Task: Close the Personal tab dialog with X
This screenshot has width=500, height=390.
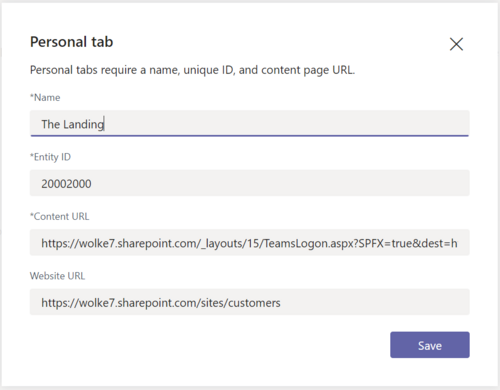Action: (456, 44)
